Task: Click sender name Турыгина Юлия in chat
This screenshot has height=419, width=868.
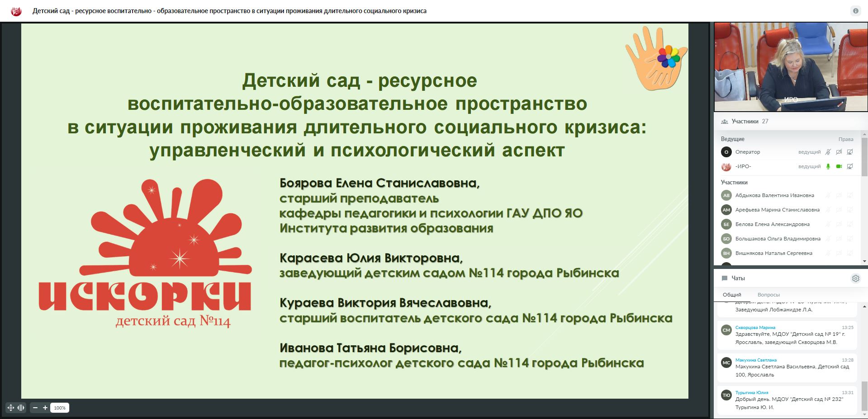Action: pos(752,393)
